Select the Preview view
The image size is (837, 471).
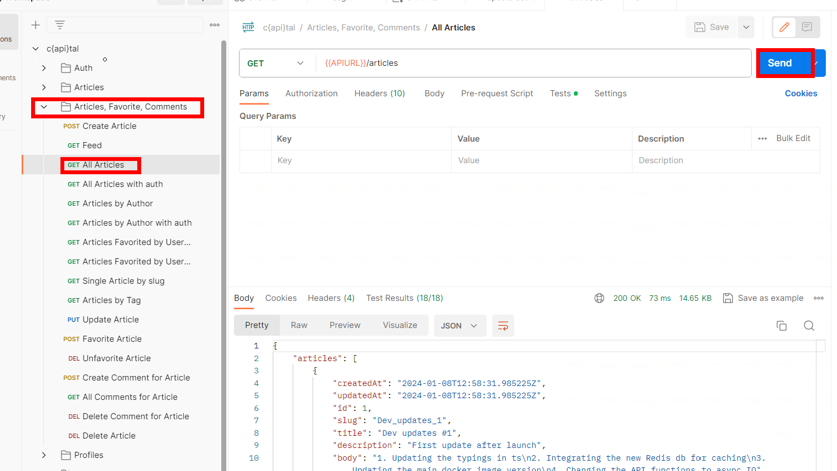(x=345, y=325)
